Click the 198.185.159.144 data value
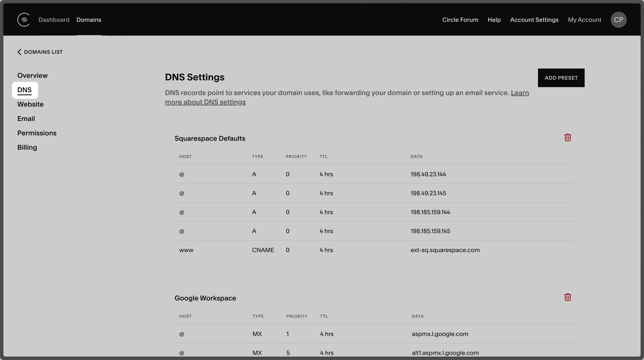This screenshot has width=644, height=360. (430, 212)
